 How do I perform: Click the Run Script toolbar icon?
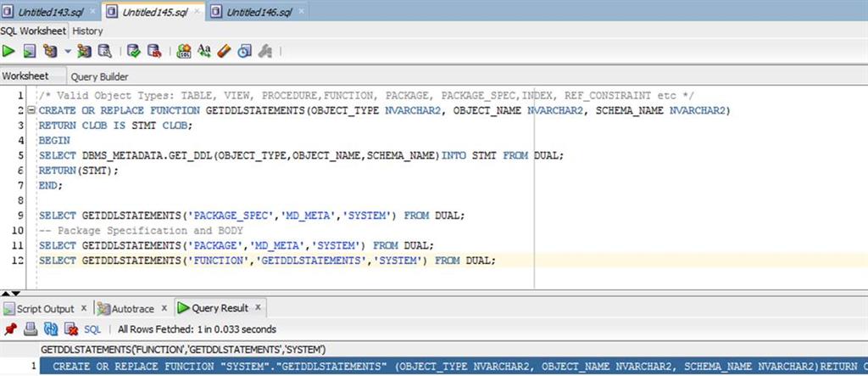pos(30,52)
